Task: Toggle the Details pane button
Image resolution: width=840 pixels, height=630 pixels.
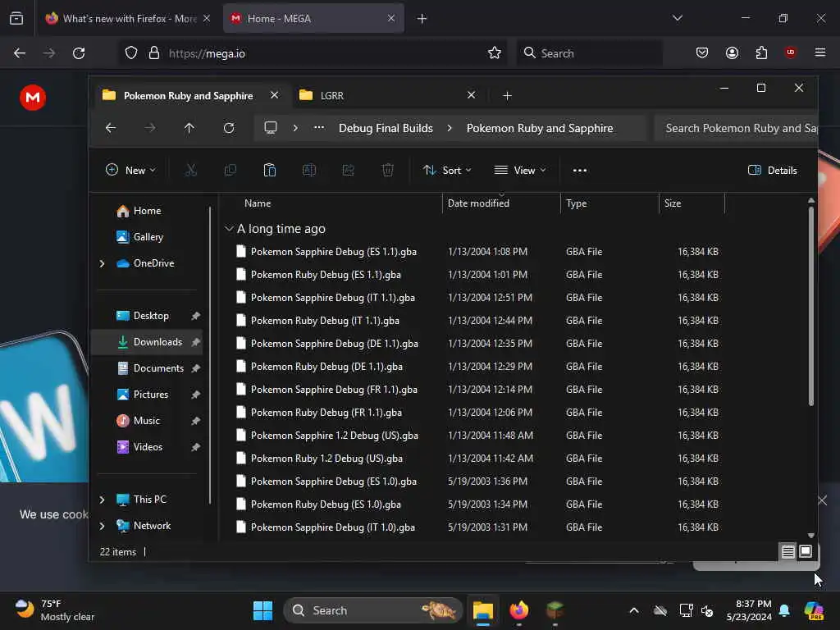Action: 773,171
